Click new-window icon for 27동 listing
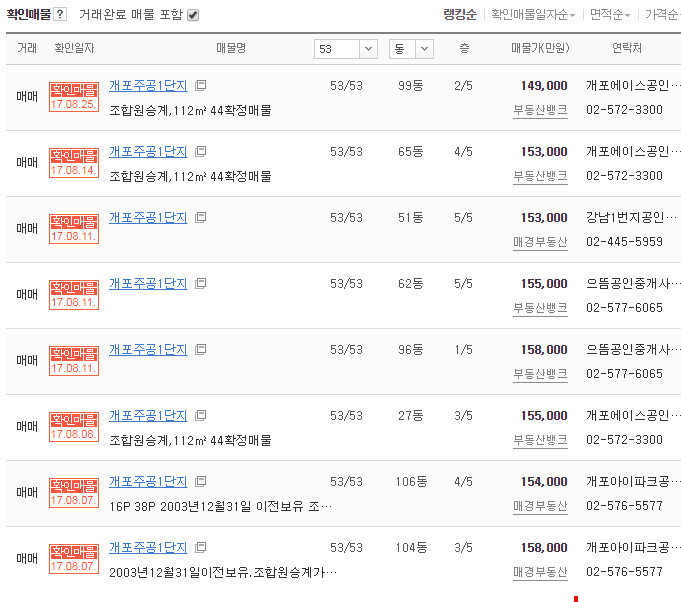 (201, 416)
